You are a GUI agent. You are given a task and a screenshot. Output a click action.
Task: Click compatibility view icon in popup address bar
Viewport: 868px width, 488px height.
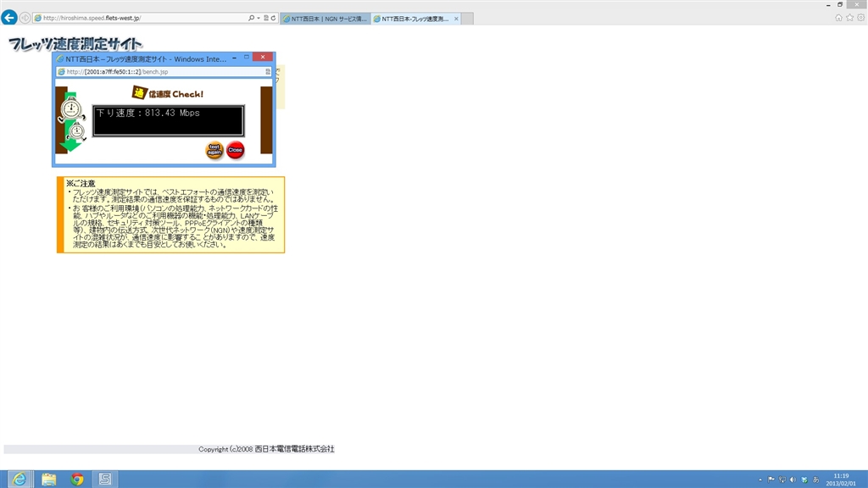point(268,71)
